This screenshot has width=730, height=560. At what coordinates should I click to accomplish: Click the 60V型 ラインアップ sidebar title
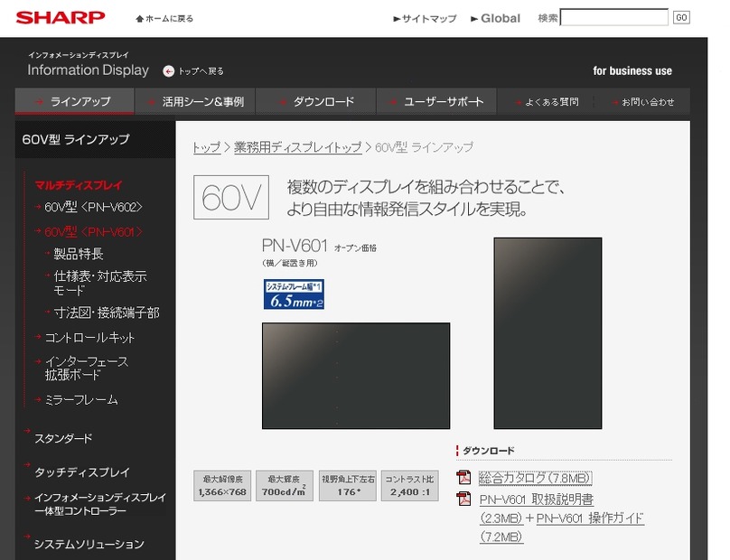[x=76, y=139]
